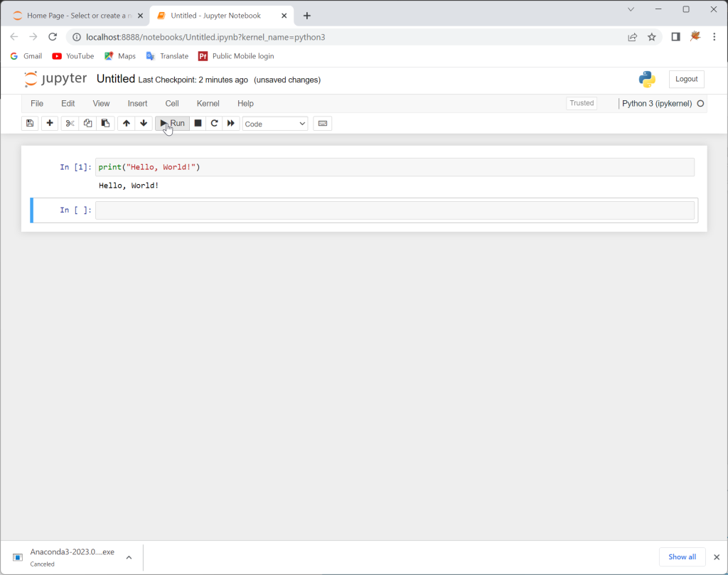This screenshot has height=575, width=728.
Task: Click Show all downloads
Action: click(x=682, y=557)
